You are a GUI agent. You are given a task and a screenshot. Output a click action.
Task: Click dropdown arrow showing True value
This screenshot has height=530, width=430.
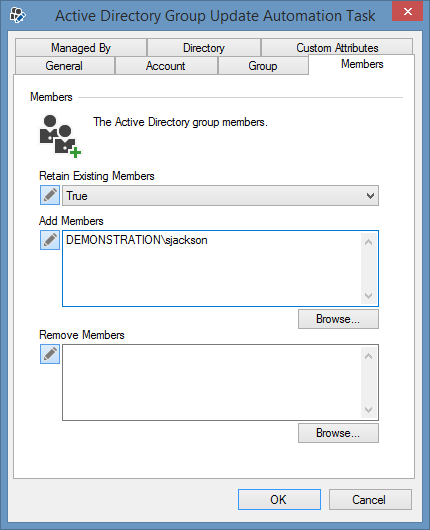point(370,196)
